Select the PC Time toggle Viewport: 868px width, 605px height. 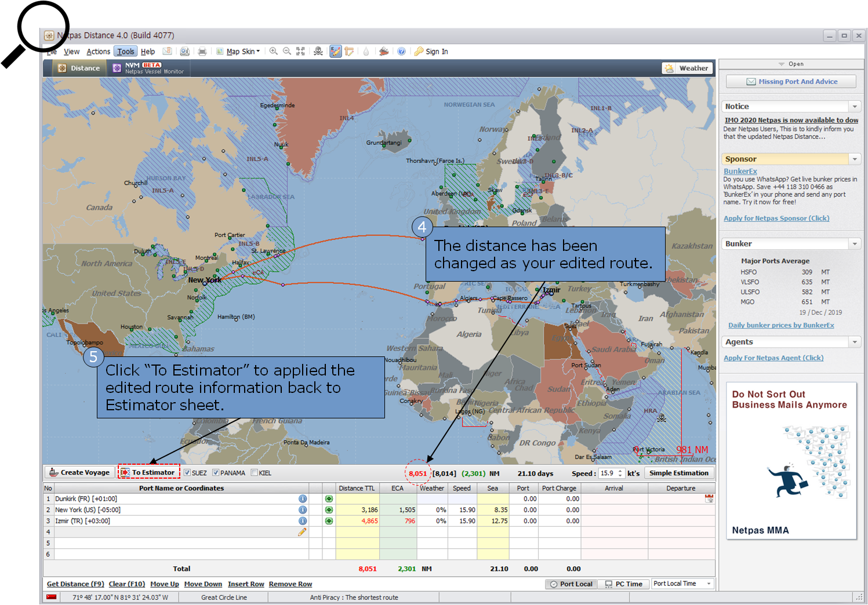(623, 584)
